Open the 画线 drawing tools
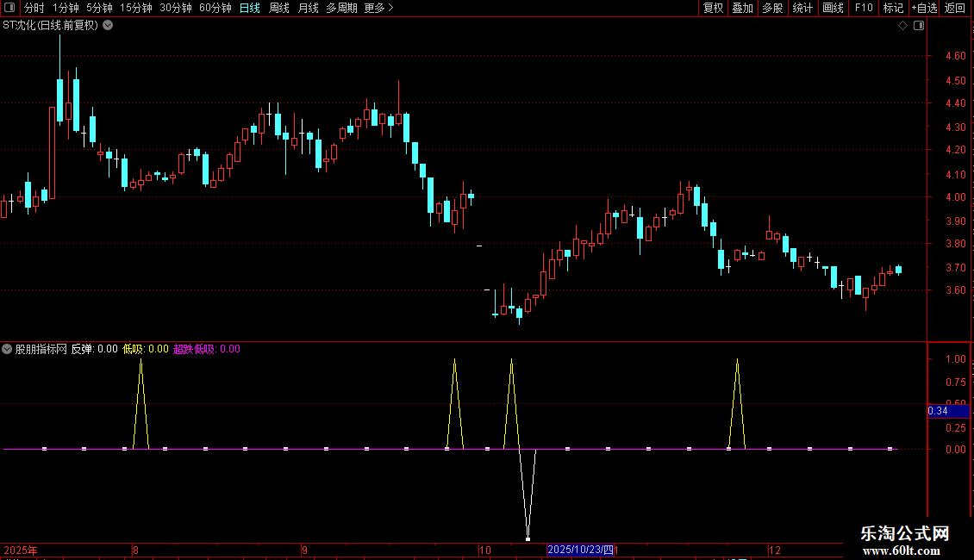 pos(833,8)
